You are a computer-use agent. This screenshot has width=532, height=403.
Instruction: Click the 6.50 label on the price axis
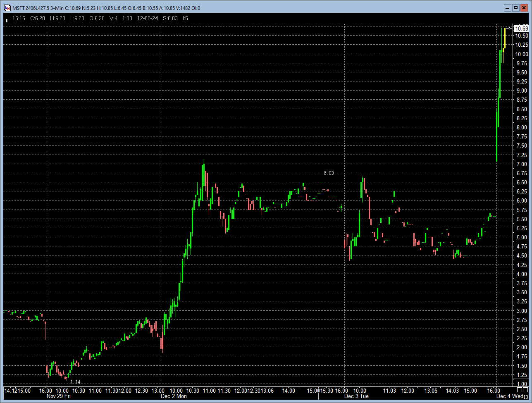(522, 182)
